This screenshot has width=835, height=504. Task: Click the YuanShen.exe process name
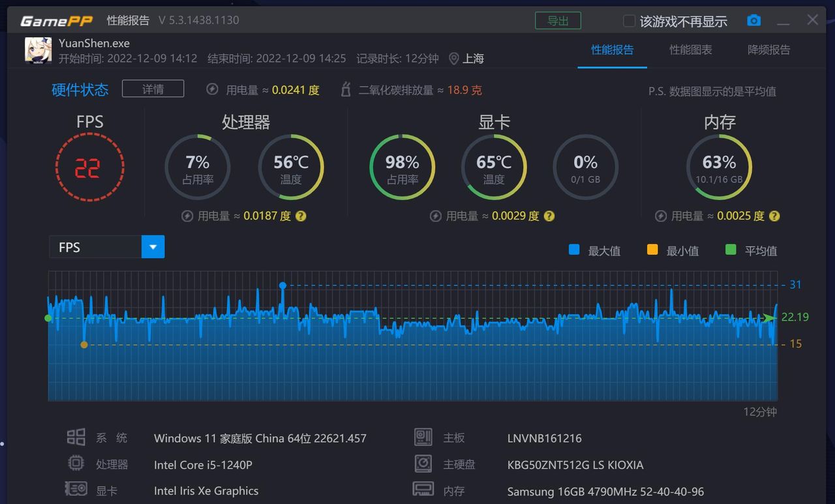(94, 43)
